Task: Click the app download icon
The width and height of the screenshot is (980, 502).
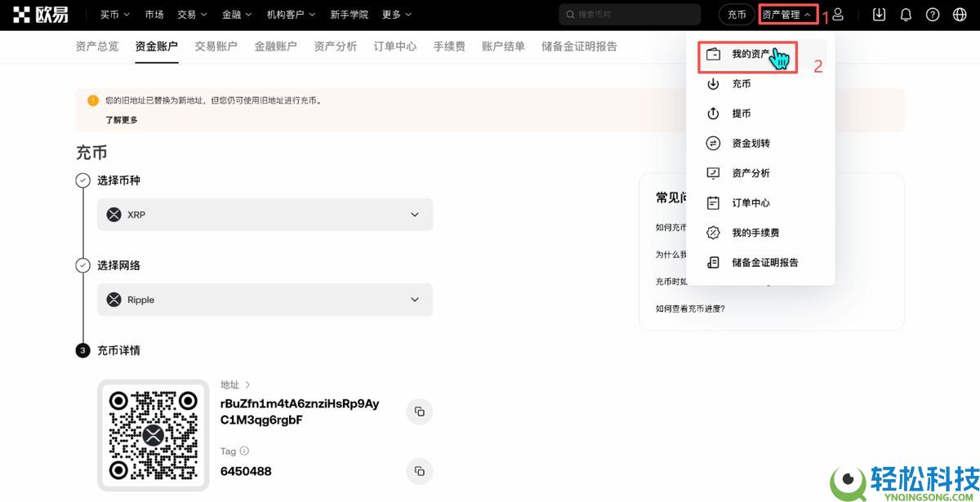Action: (x=879, y=14)
